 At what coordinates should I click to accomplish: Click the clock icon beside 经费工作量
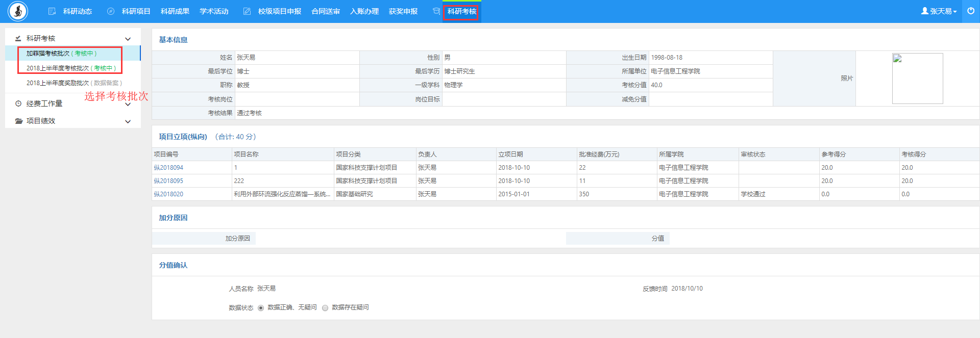18,103
